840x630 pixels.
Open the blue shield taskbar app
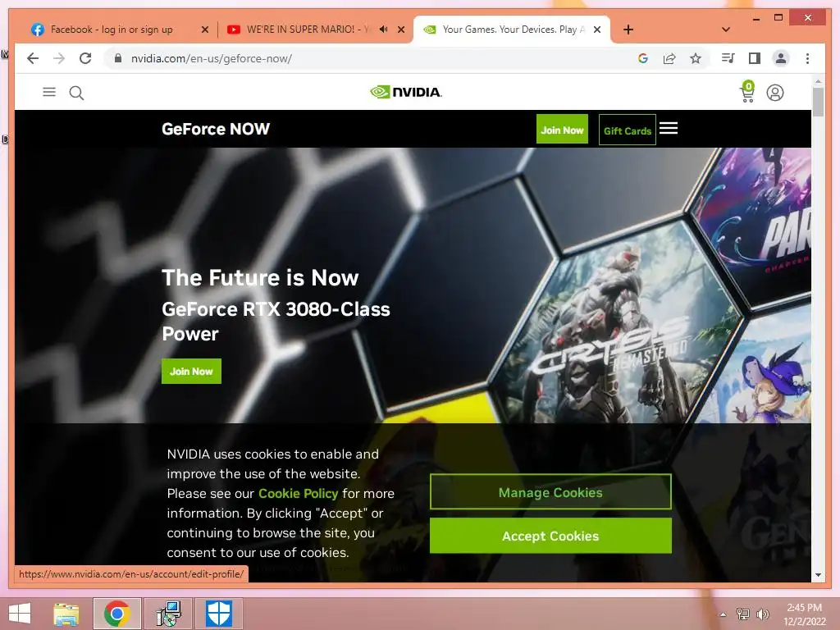tap(219, 614)
